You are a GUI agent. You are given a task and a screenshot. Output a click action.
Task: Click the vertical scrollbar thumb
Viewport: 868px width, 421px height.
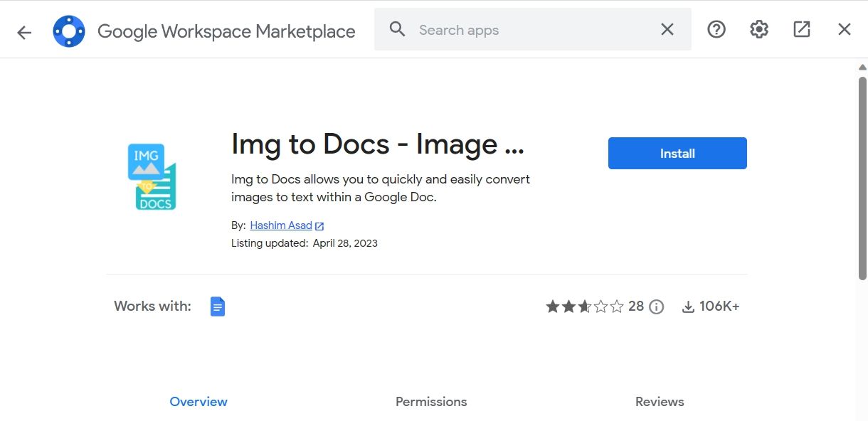862,178
